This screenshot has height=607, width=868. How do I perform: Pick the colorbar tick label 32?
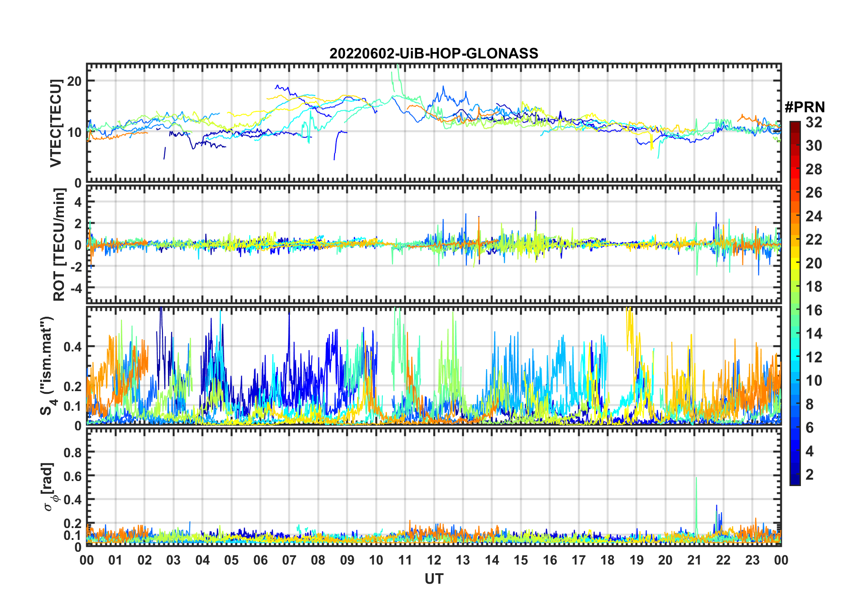pyautogui.click(x=814, y=122)
